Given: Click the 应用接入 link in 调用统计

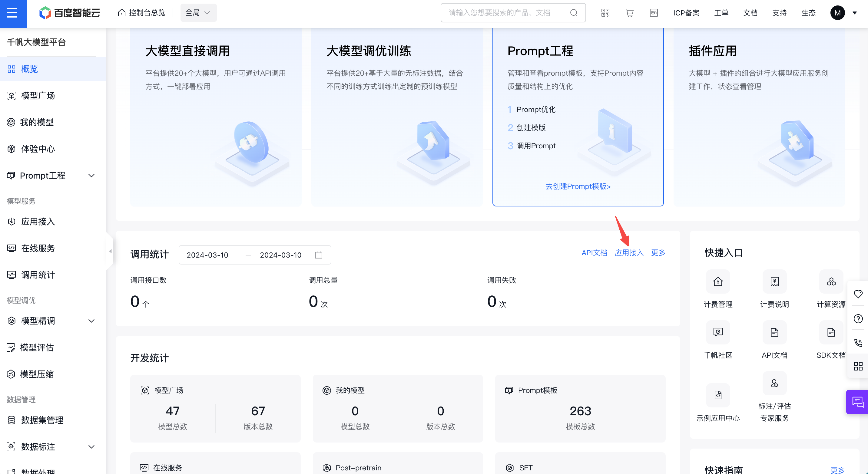Looking at the screenshot, I should [x=629, y=252].
